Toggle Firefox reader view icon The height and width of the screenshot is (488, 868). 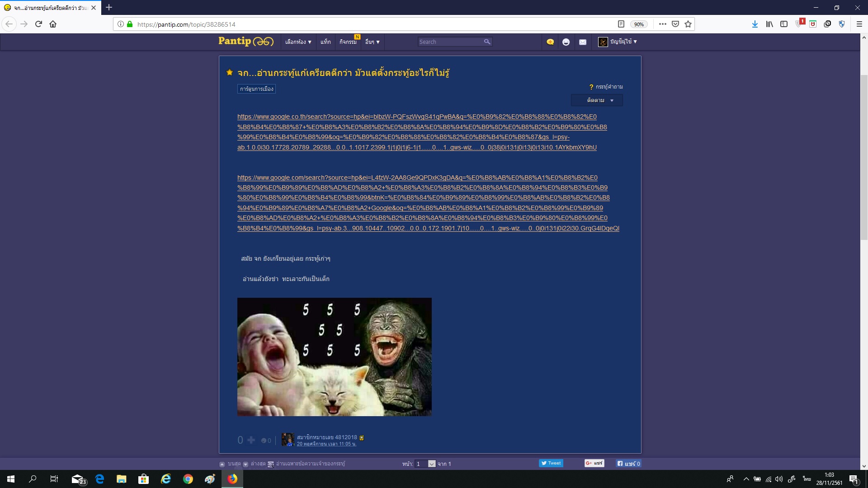pos(621,24)
